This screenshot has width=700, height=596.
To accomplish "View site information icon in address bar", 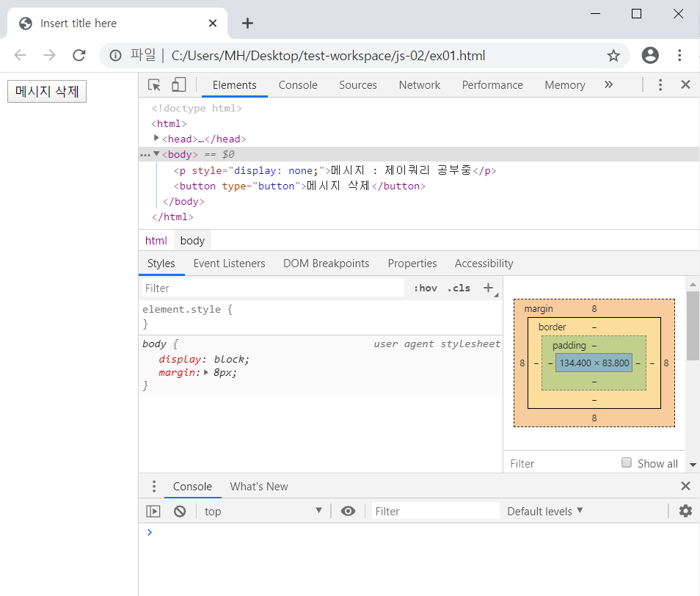I will pos(115,55).
